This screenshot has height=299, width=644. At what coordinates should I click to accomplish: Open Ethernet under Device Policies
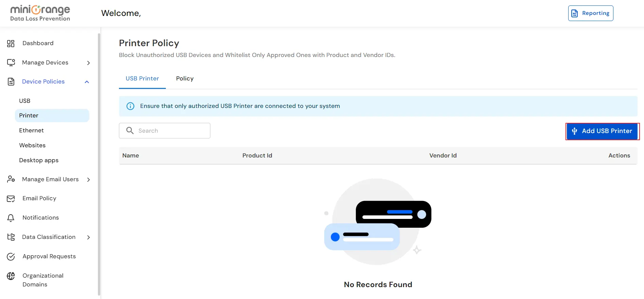[x=31, y=130]
